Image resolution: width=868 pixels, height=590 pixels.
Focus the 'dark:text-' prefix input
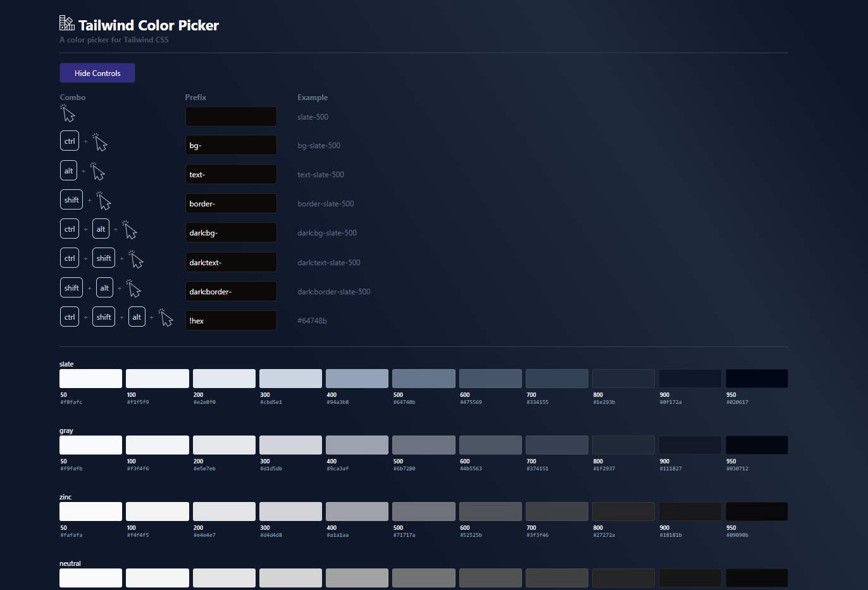(x=231, y=262)
